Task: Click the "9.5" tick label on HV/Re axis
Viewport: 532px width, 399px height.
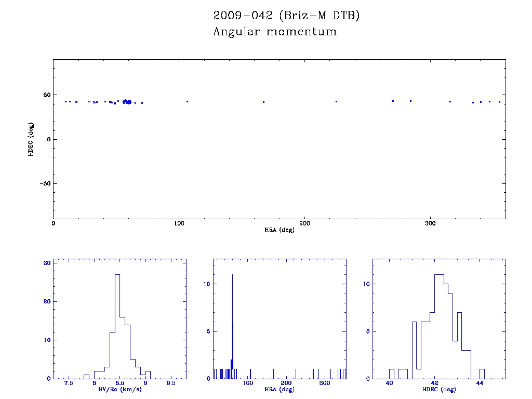Action: [x=170, y=383]
